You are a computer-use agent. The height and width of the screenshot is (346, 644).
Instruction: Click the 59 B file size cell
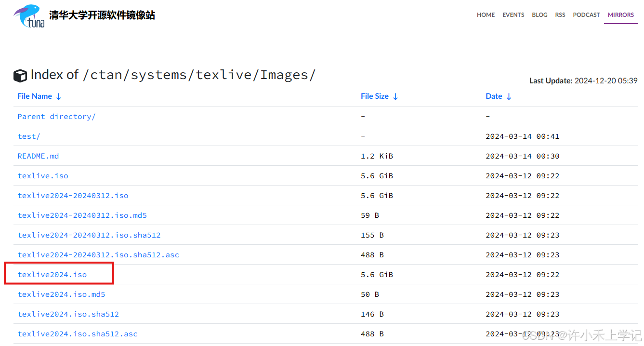tap(370, 215)
